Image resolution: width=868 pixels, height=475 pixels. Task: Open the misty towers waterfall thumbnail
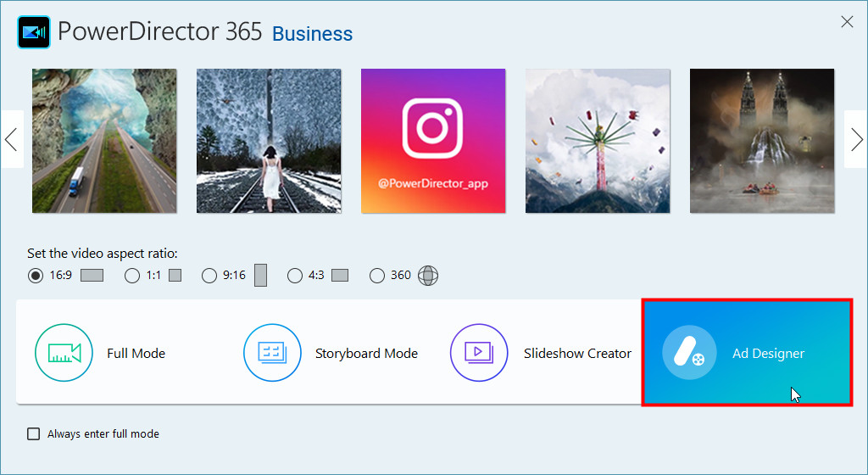tap(762, 141)
